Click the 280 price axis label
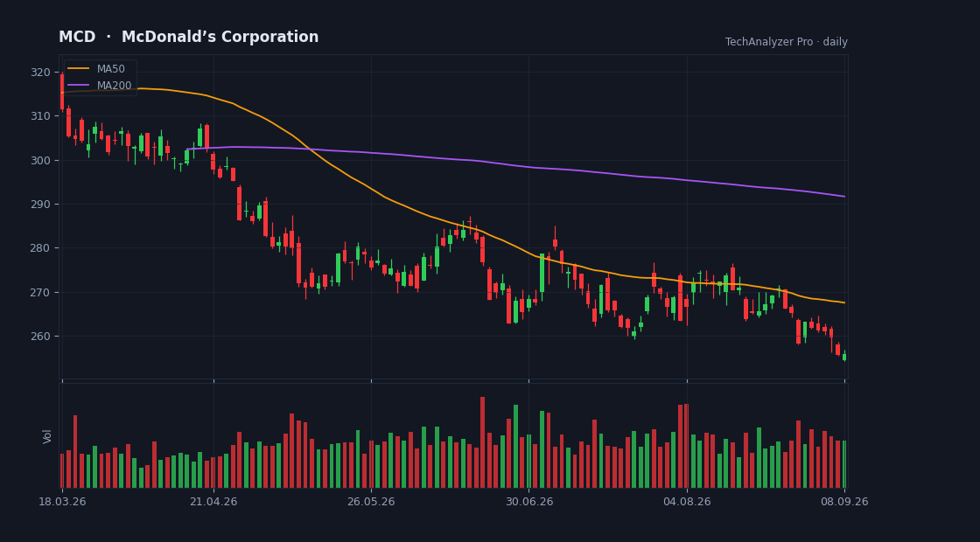 pos(40,248)
